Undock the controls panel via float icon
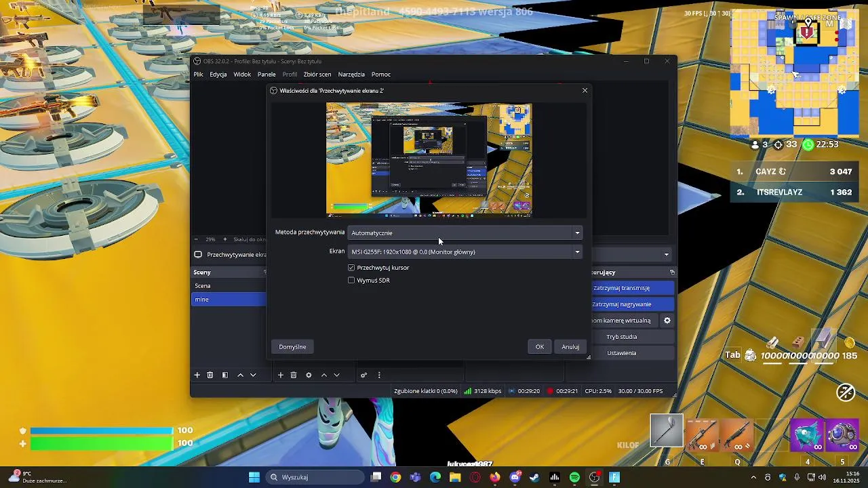 tap(672, 272)
